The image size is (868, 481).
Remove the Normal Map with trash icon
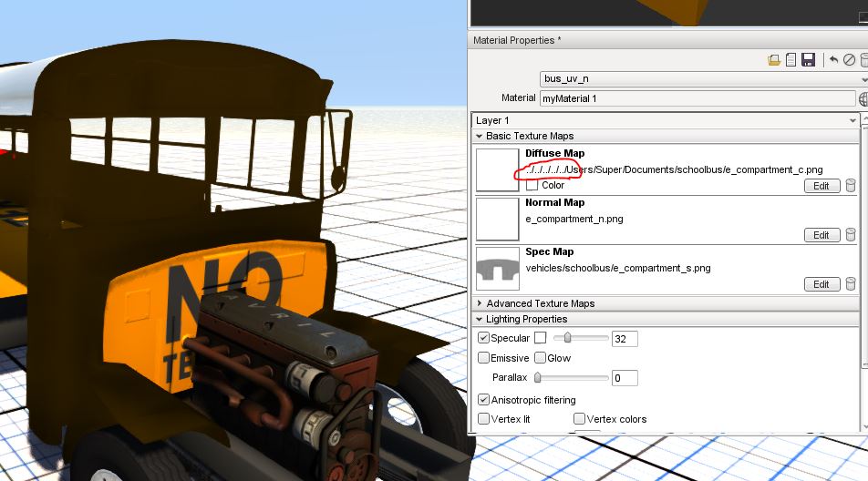(x=851, y=235)
